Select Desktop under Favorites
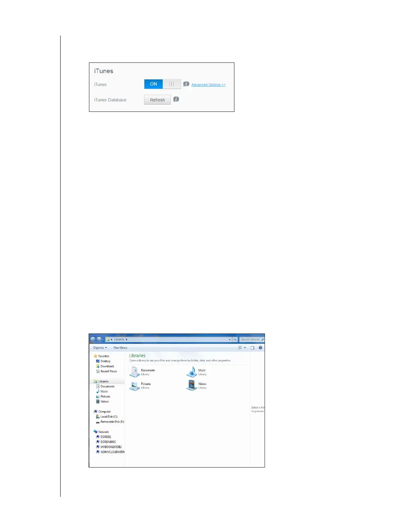Screen dimensions: 411x532 pyautogui.click(x=103, y=361)
